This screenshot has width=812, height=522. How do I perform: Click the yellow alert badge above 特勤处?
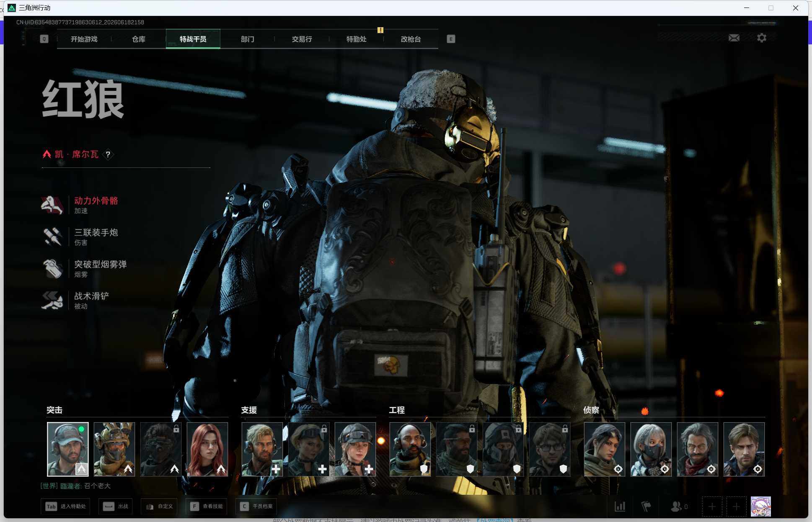(x=380, y=30)
